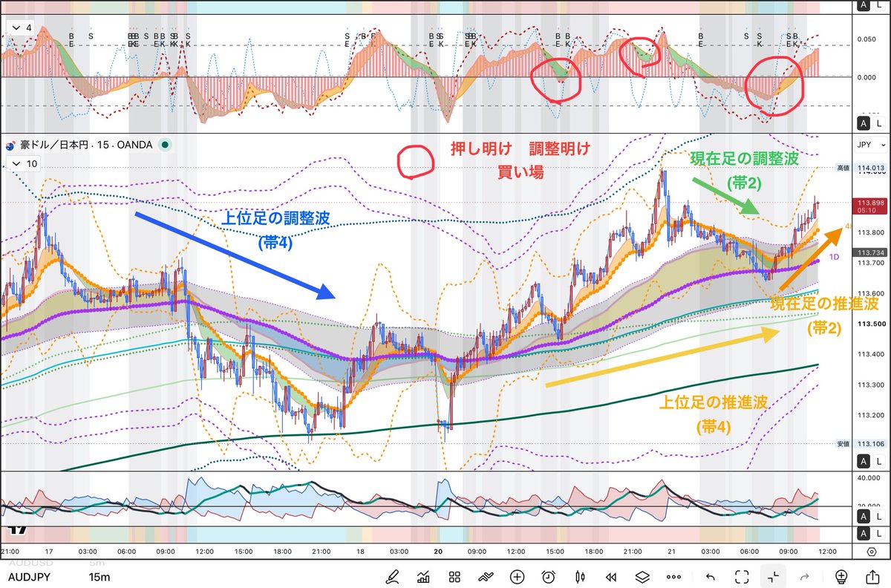The image size is (891, 588).
Task: Tap date 20 on the time axis
Action: point(438,552)
